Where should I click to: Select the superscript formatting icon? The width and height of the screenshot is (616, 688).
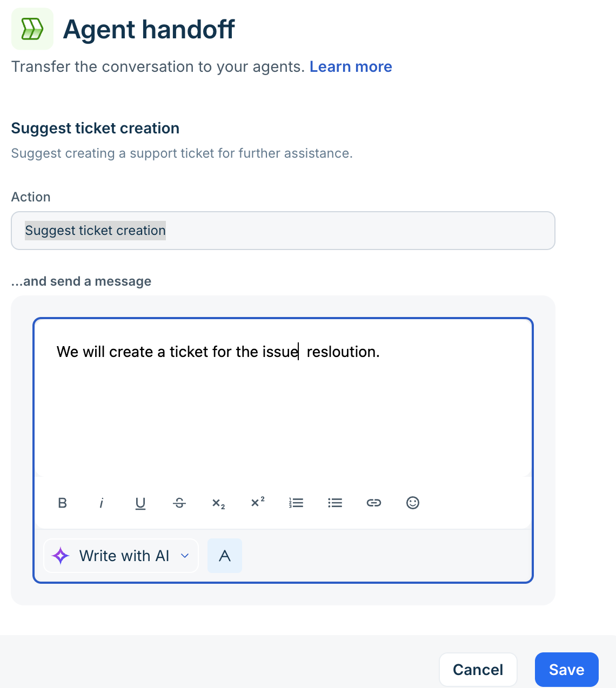[x=258, y=503]
